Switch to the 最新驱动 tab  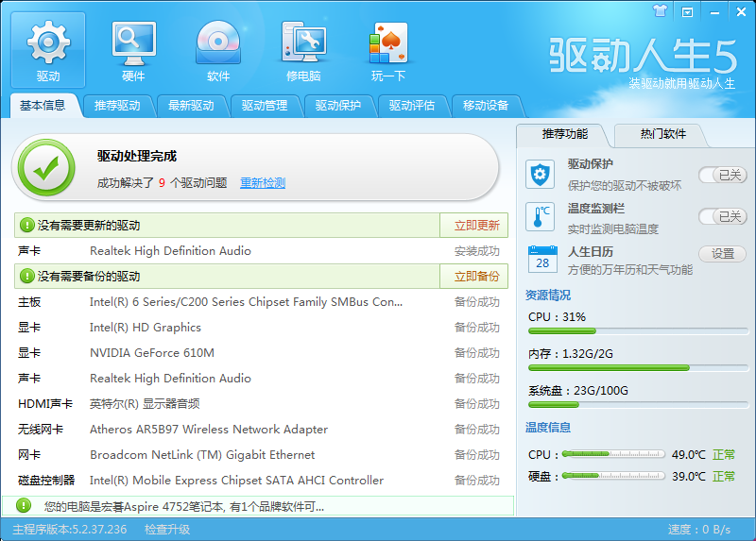pyautogui.click(x=191, y=106)
